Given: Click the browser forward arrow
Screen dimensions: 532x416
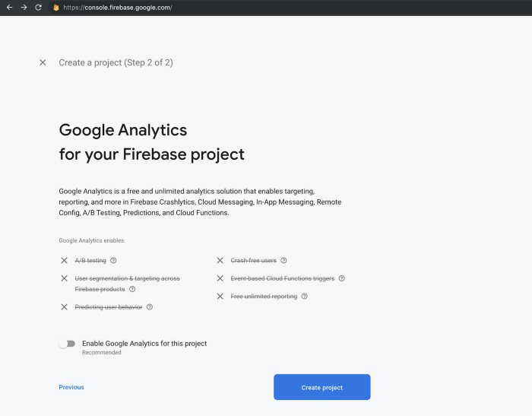Looking at the screenshot, I should tap(24, 8).
